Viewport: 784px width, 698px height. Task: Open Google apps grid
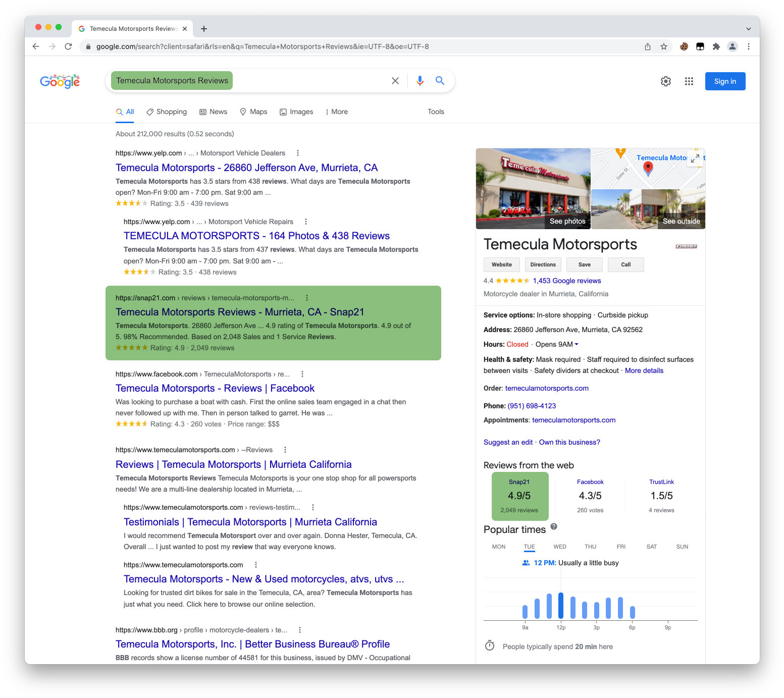tap(689, 81)
